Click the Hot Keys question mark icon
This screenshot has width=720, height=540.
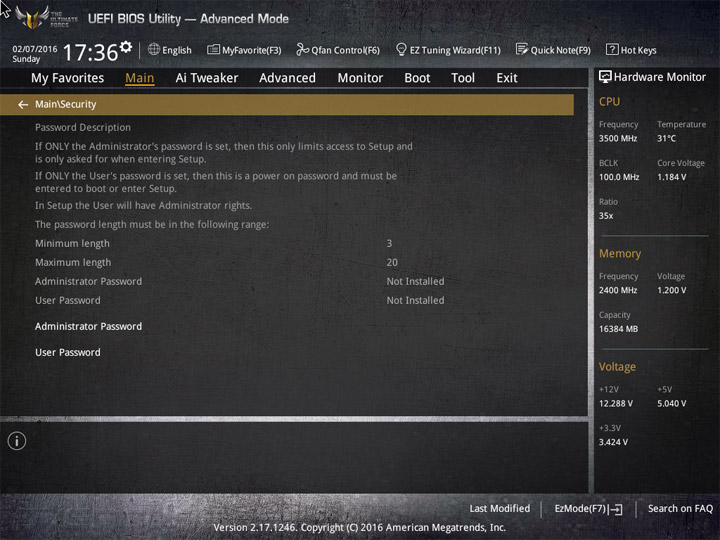[612, 49]
